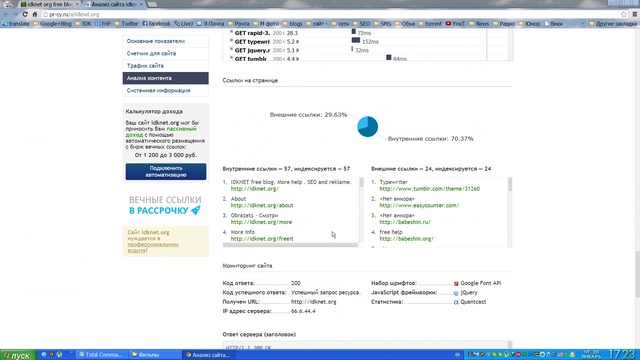Open the SEO bookmark folder
Image resolution: width=640 pixels, height=360 pixels.
pos(362,24)
